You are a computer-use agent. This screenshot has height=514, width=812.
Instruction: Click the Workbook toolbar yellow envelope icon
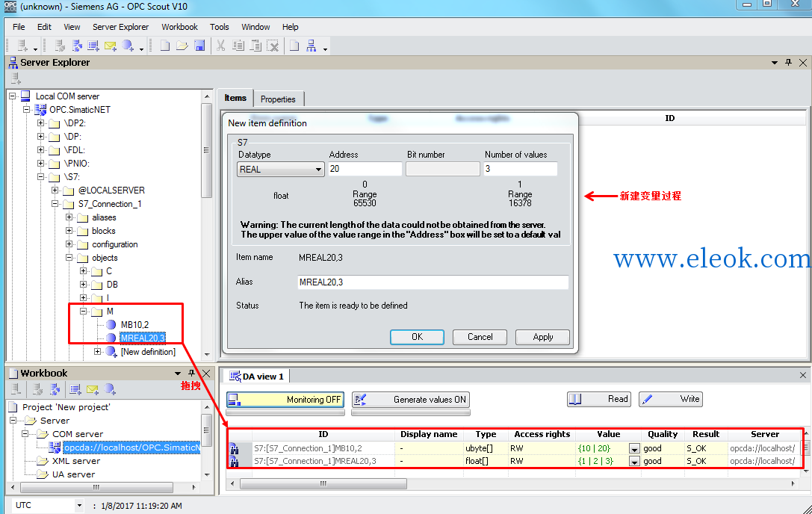93,389
